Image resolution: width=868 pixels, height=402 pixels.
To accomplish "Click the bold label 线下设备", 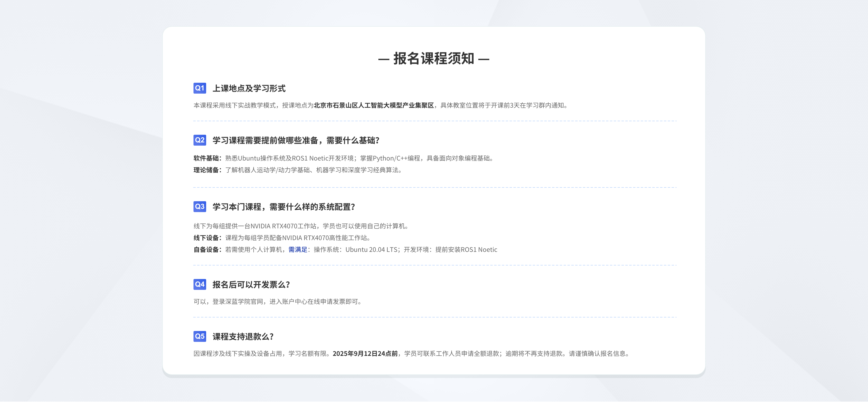I will pyautogui.click(x=206, y=238).
